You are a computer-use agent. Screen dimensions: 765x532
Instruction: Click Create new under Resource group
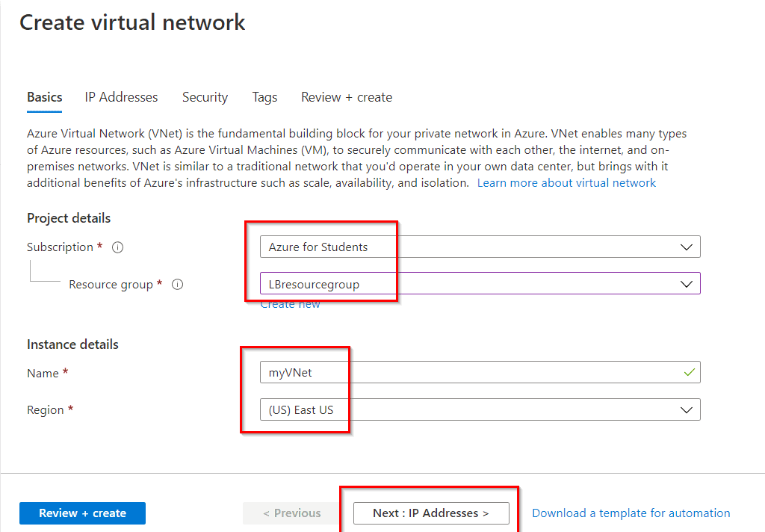tap(290, 303)
